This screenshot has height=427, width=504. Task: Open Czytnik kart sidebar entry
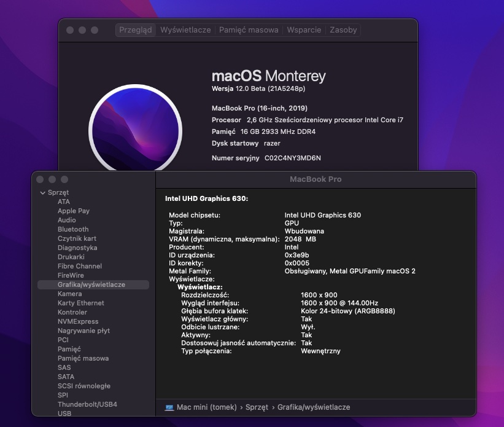pyautogui.click(x=77, y=239)
